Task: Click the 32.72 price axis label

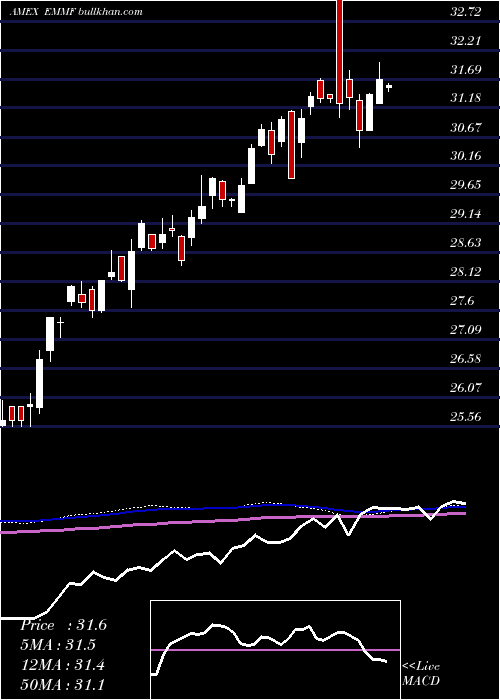Action: (x=466, y=12)
